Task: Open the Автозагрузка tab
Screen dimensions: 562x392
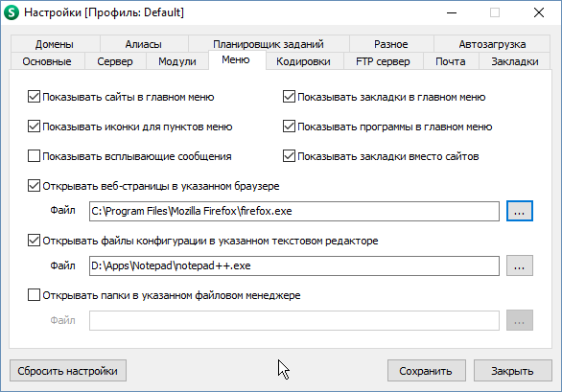Action: coord(492,44)
